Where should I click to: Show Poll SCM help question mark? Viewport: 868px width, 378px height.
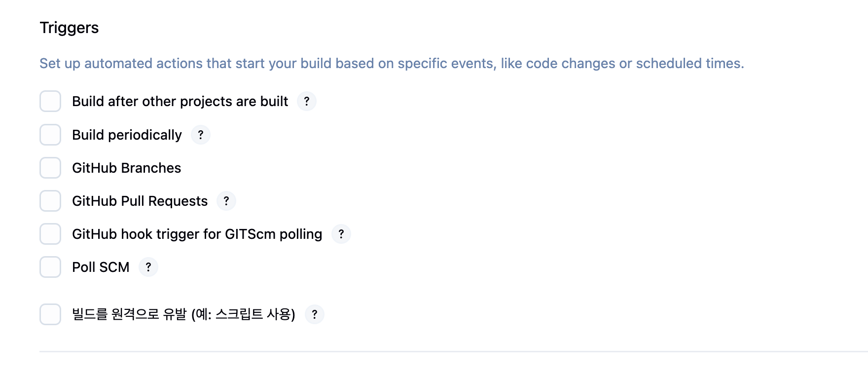(x=148, y=267)
